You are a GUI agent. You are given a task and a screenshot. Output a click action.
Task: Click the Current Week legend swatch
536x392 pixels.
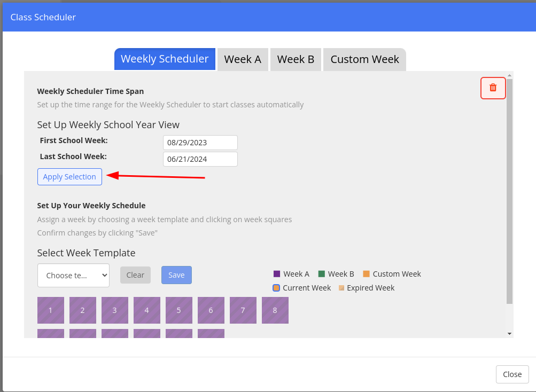pos(276,288)
